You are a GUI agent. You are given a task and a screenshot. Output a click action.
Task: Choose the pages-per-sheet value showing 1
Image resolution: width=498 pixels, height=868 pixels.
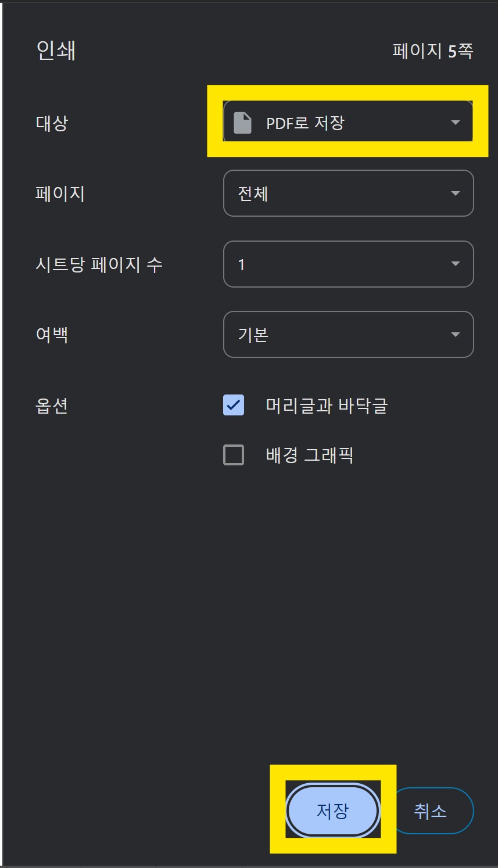click(348, 264)
